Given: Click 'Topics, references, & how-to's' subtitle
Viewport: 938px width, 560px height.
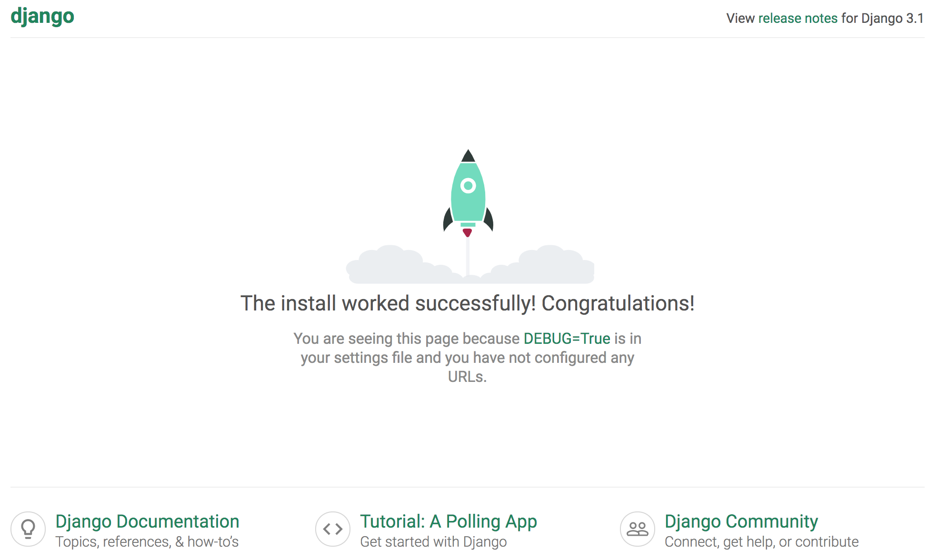Looking at the screenshot, I should pos(147,542).
